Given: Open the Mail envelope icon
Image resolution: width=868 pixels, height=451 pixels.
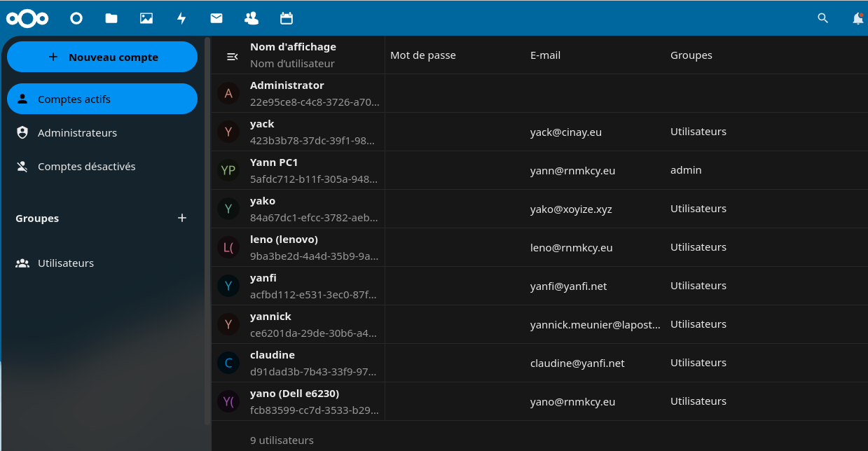Looking at the screenshot, I should click(x=216, y=18).
